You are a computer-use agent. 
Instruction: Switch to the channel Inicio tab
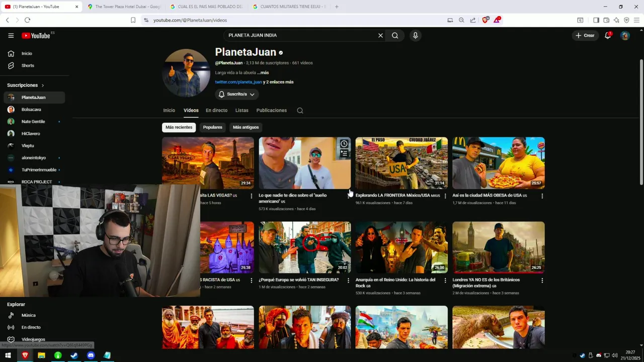(169, 110)
